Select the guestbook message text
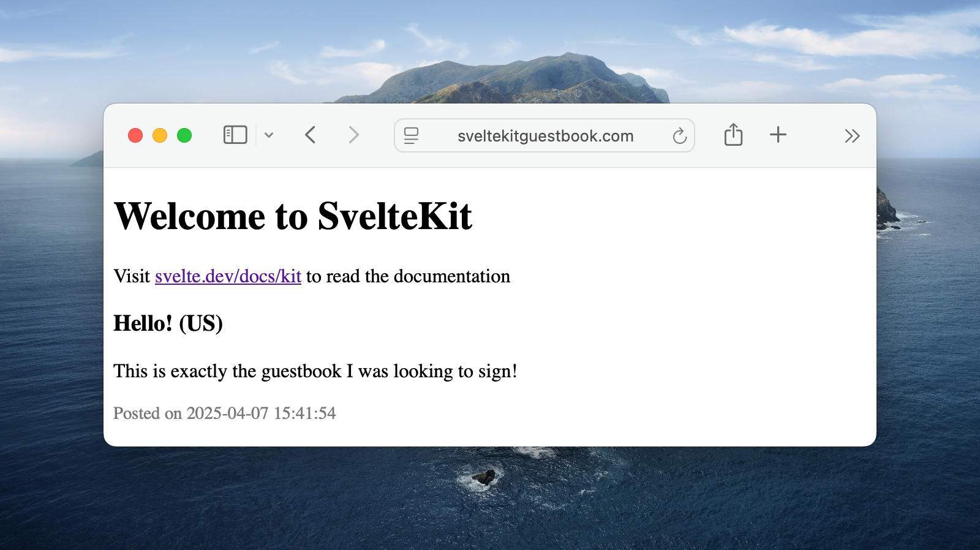980x550 pixels. click(x=315, y=371)
